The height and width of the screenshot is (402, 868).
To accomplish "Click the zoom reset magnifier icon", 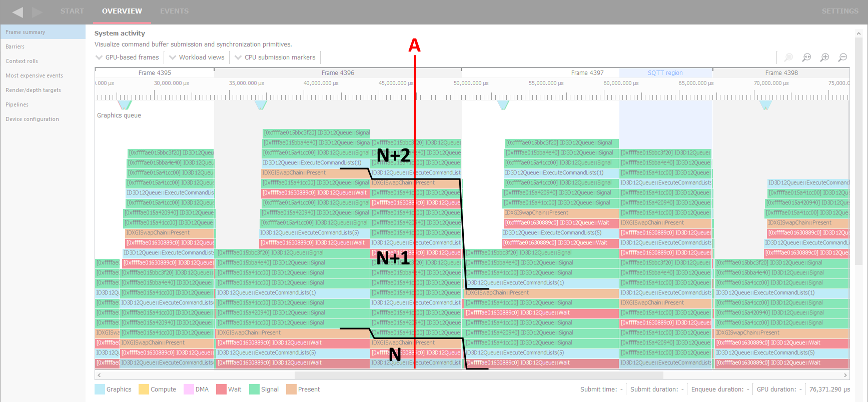I will point(806,57).
